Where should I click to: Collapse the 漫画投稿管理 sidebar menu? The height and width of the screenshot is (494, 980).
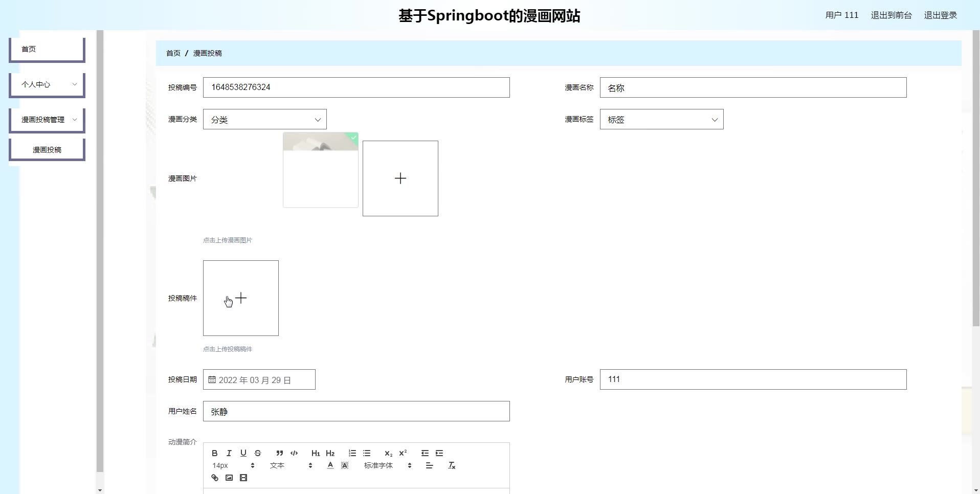tap(47, 120)
